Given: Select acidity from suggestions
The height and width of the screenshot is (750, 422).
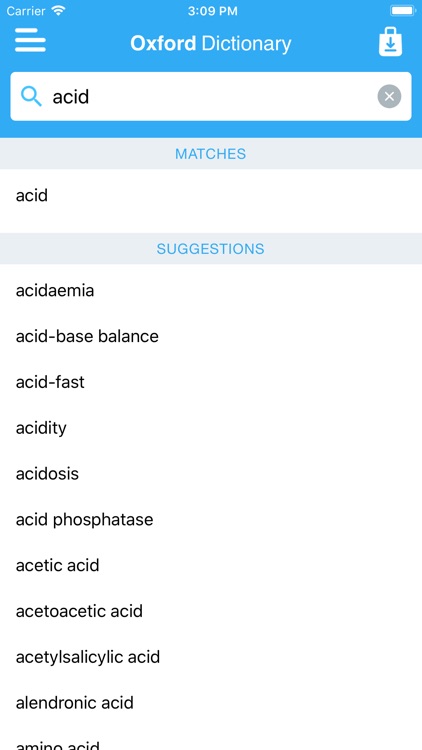Looking at the screenshot, I should [211, 428].
